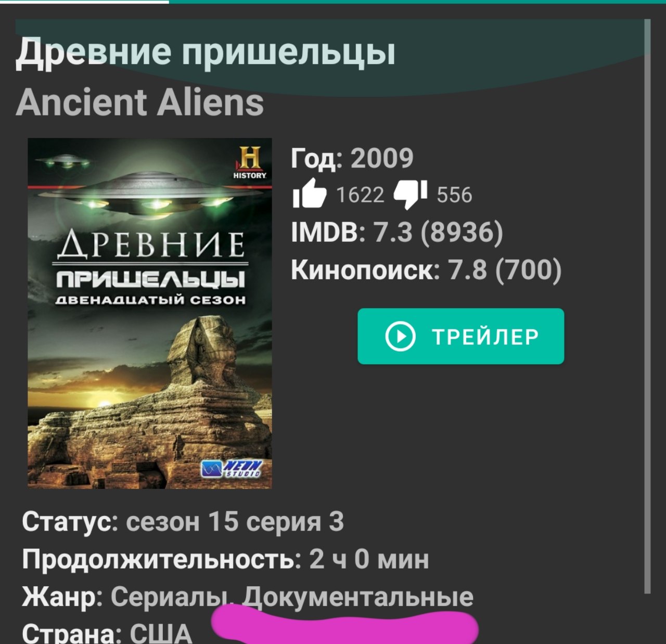The width and height of the screenshot is (666, 644).
Task: Open the США country link
Action: [161, 633]
